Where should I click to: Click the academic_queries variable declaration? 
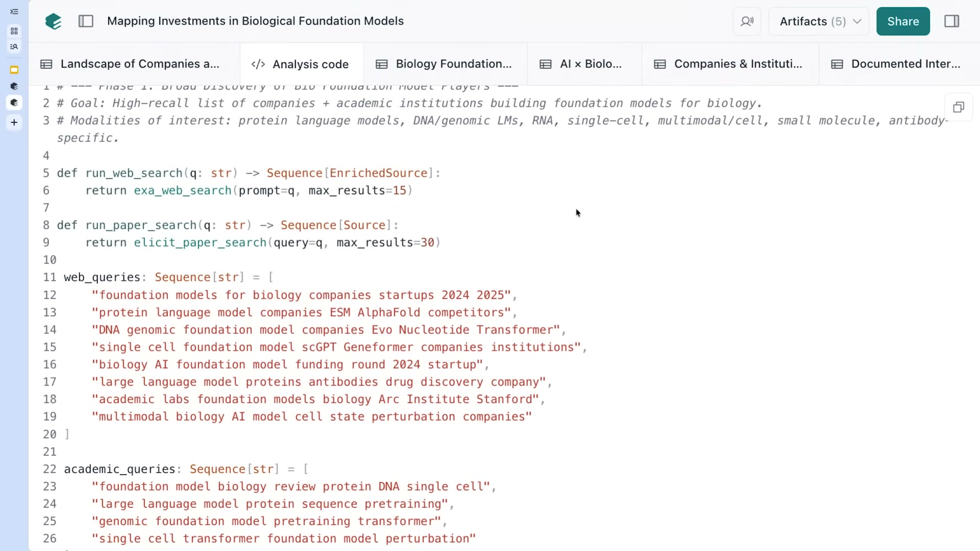[x=186, y=469]
